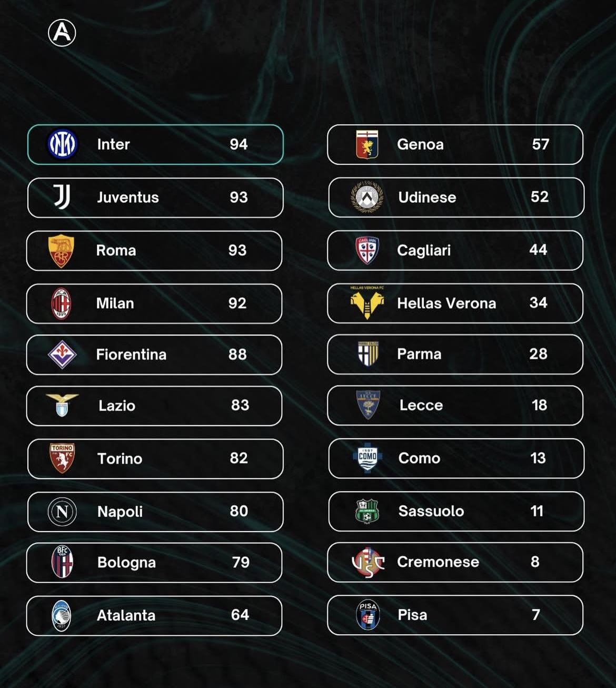The width and height of the screenshot is (616, 688).
Task: Select the Udinese team name
Action: [x=427, y=198]
